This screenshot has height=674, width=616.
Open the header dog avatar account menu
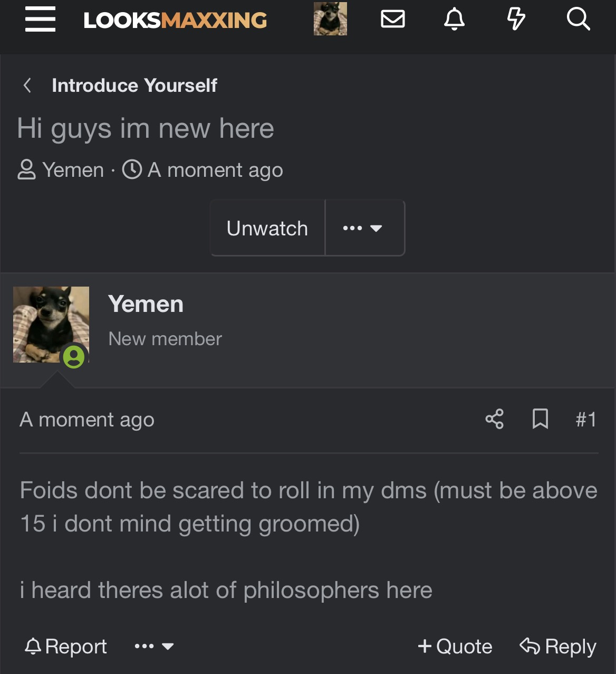tap(330, 19)
